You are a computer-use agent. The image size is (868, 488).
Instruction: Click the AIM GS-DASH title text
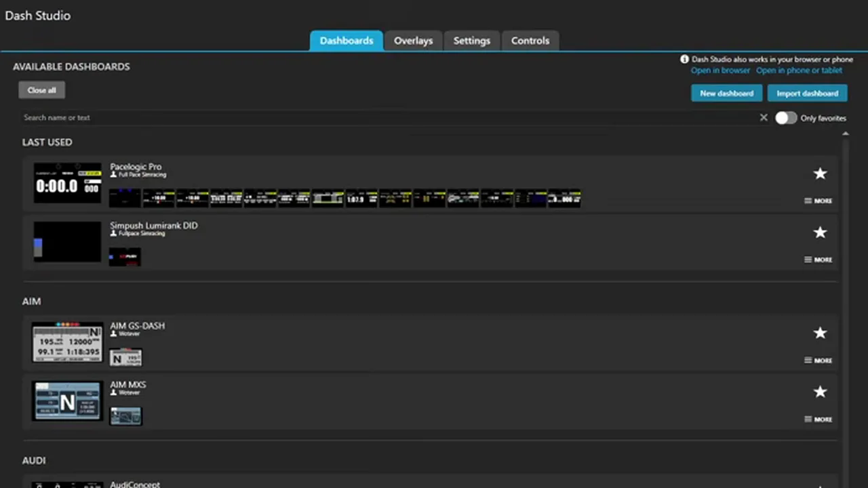(x=138, y=326)
